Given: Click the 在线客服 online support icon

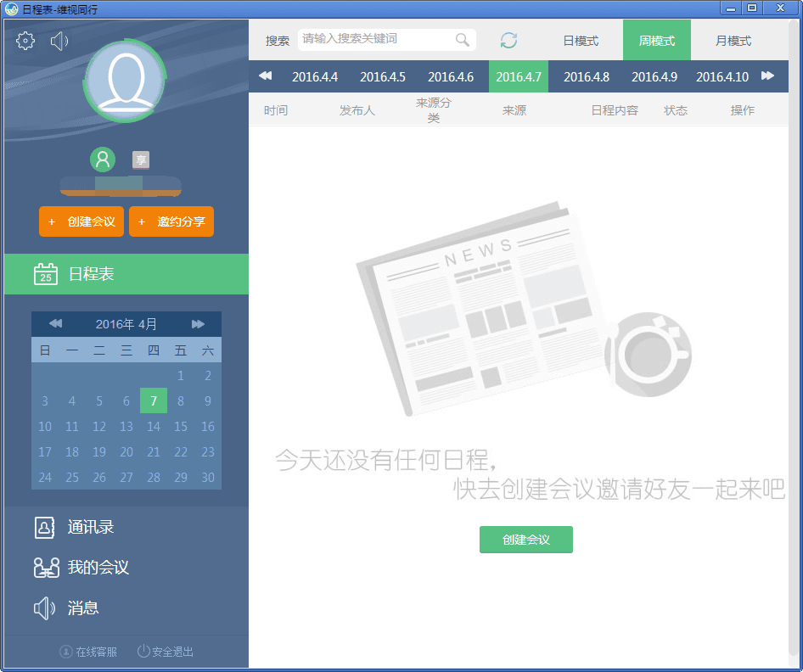Looking at the screenshot, I should tap(89, 652).
